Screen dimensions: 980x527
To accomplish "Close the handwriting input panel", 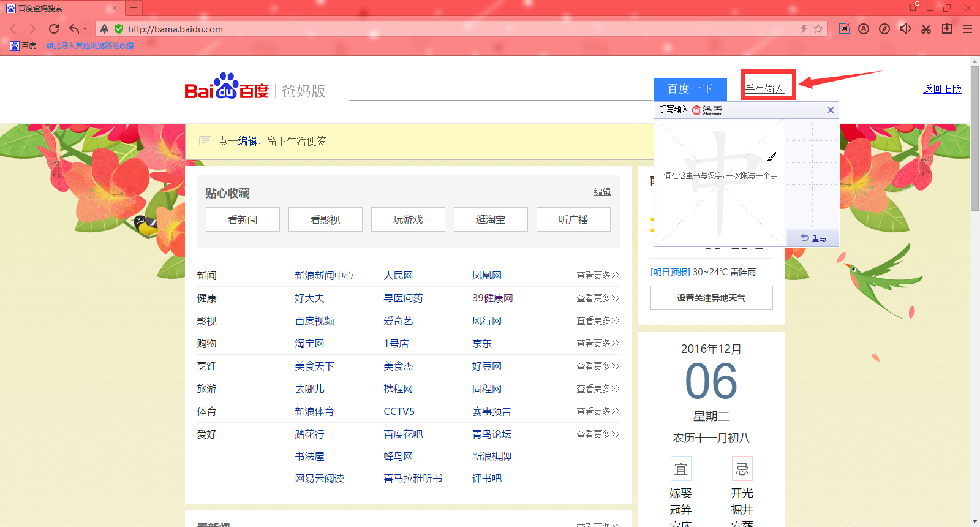I will point(831,110).
